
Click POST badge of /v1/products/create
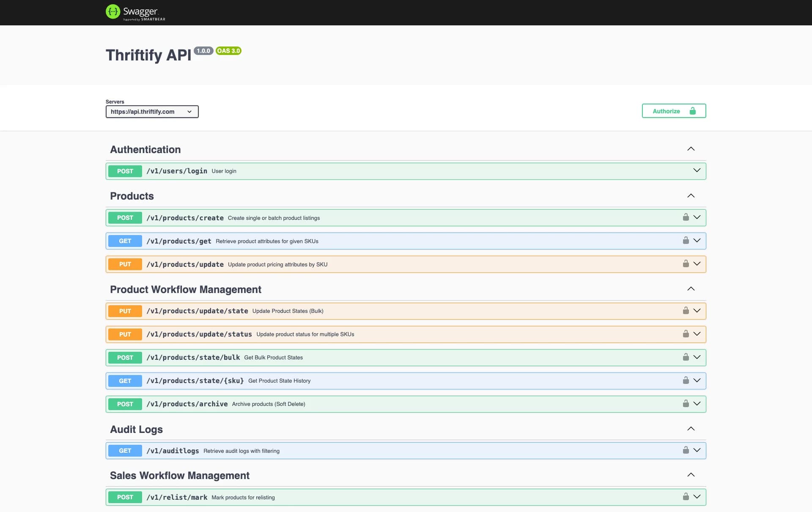pyautogui.click(x=125, y=218)
